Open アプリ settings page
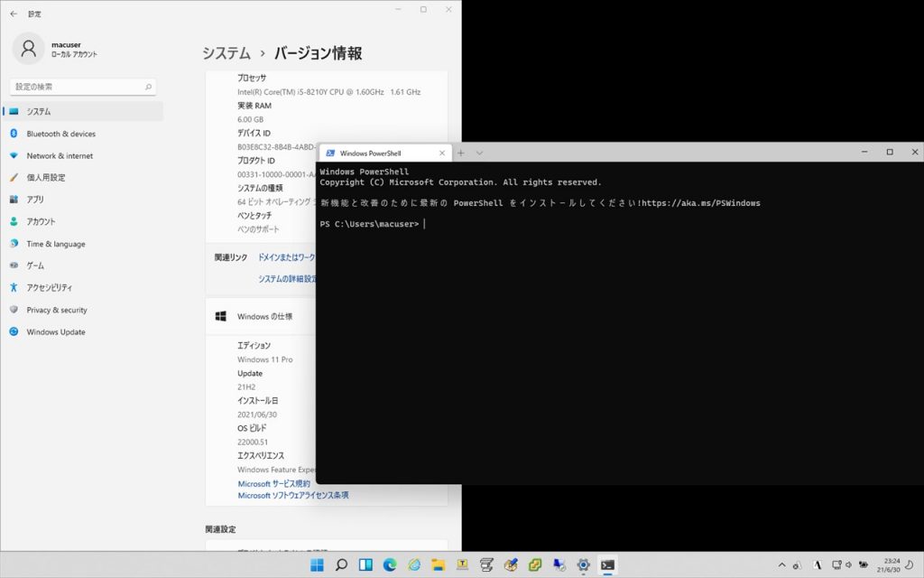The image size is (924, 578). click(83, 200)
